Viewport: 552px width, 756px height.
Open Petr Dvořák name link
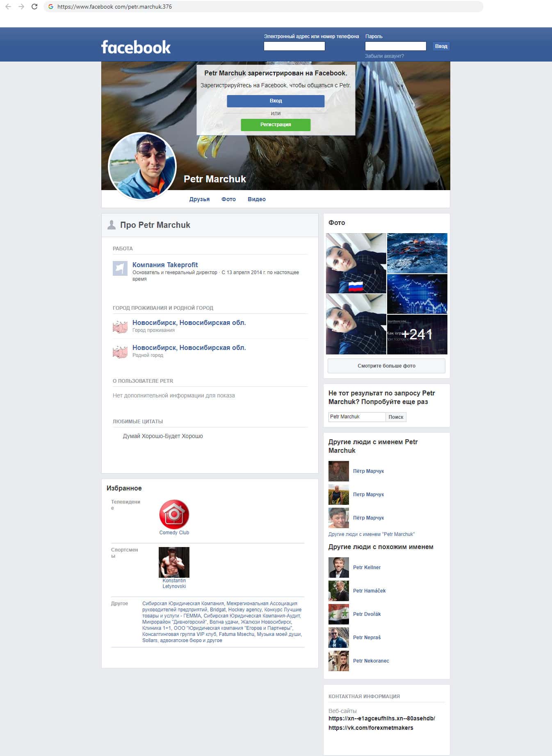[367, 614]
